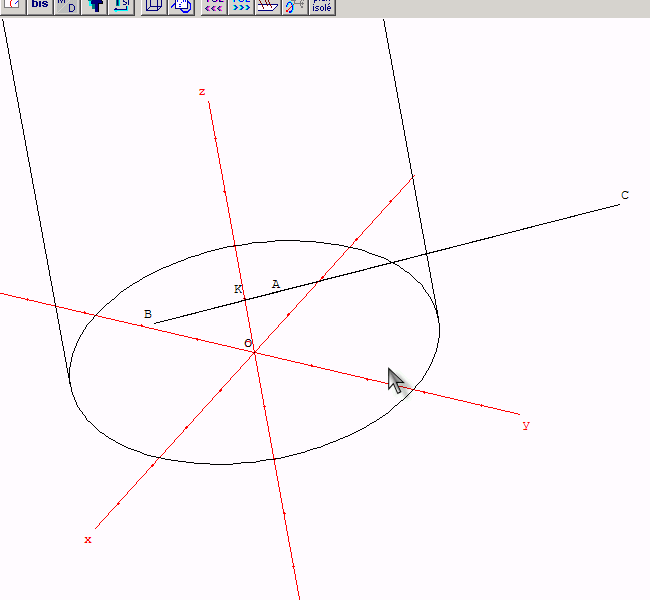Click the plane view toolbar icon
The width and height of the screenshot is (650, 600).
point(267,6)
